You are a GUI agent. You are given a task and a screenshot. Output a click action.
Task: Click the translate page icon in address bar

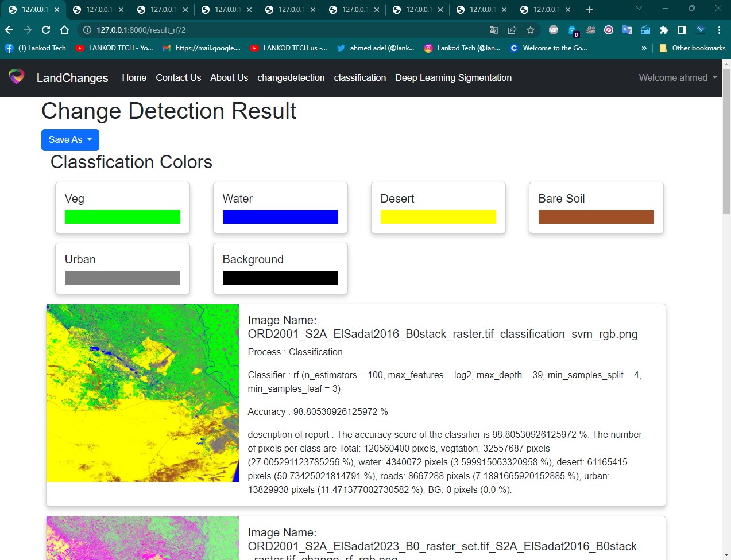494,30
